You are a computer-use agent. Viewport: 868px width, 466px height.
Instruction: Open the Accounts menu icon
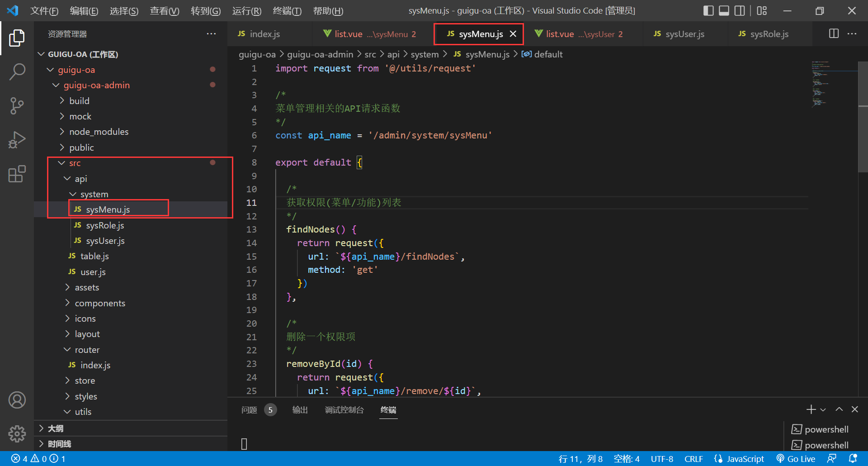(17, 400)
